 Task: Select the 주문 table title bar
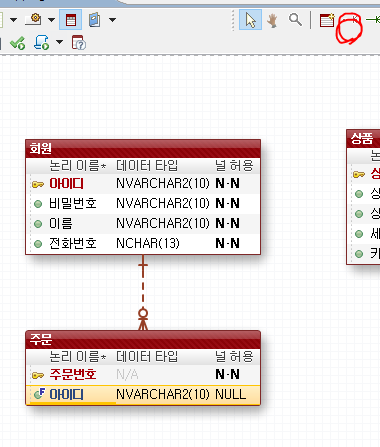click(143, 339)
